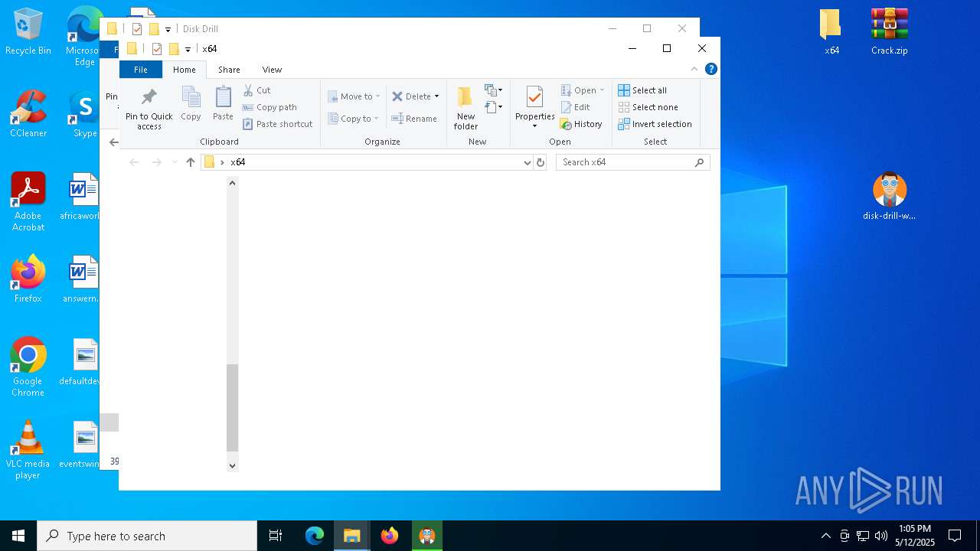The image size is (980, 551).
Task: Click Rename in Organize group
Action: pyautogui.click(x=414, y=119)
